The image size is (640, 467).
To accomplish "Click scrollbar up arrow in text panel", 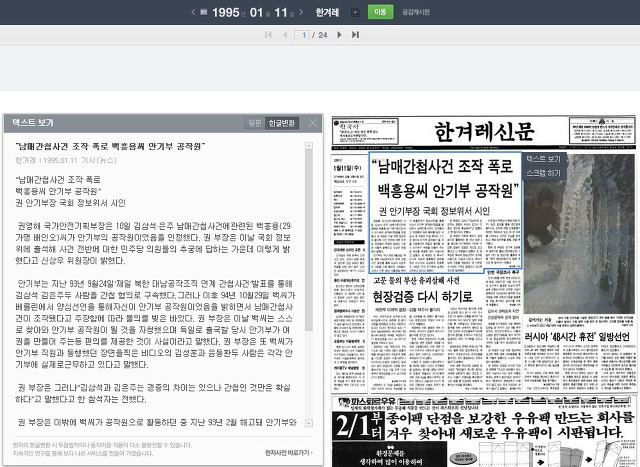I will point(309,146).
